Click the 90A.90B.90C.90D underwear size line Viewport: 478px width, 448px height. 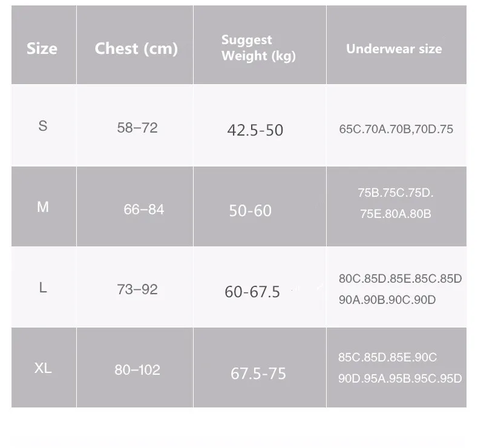point(387,300)
